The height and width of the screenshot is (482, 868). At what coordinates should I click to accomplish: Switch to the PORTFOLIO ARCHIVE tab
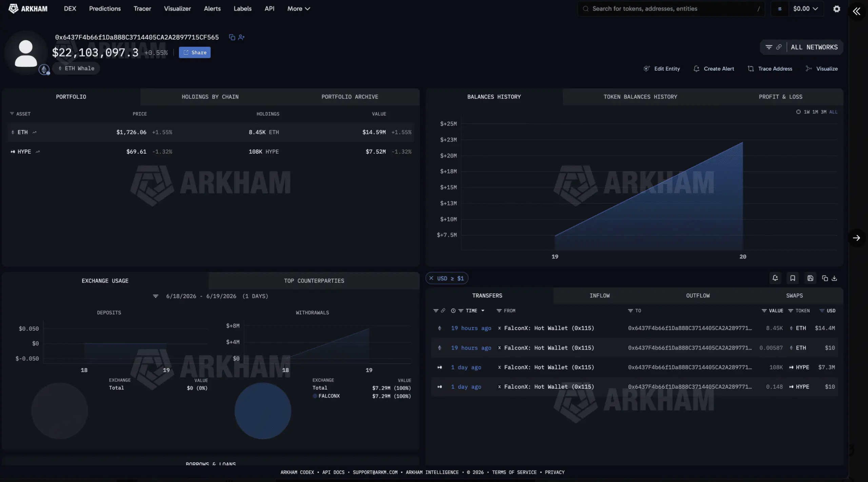click(x=350, y=97)
